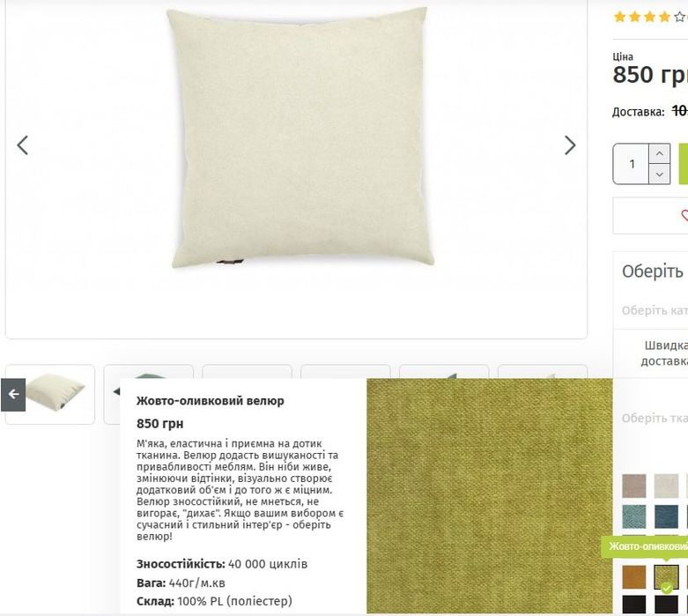Increase quantity with the up arrow
The image size is (688, 616).
pos(659,153)
